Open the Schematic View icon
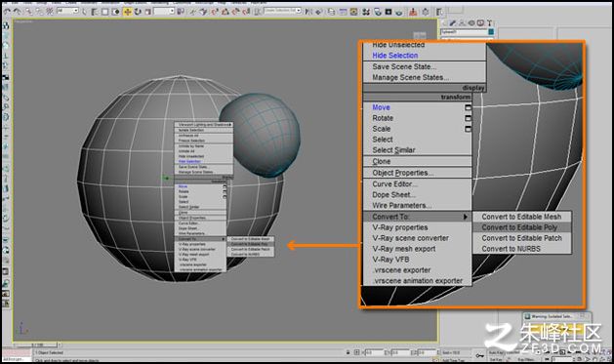The height and width of the screenshot is (364, 614). [x=353, y=12]
